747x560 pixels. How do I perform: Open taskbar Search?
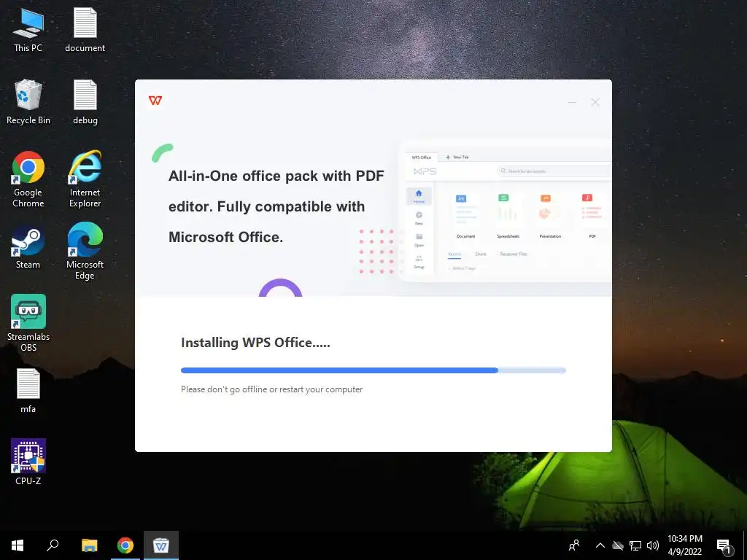click(53, 545)
